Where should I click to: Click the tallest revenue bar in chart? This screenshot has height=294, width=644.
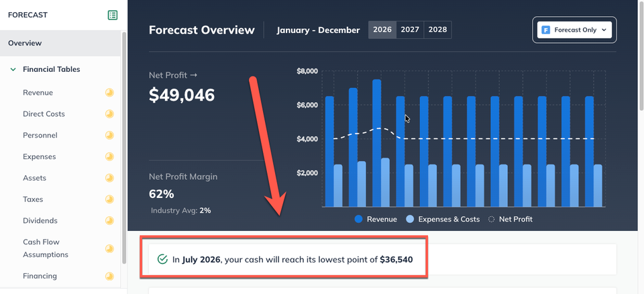point(376,143)
